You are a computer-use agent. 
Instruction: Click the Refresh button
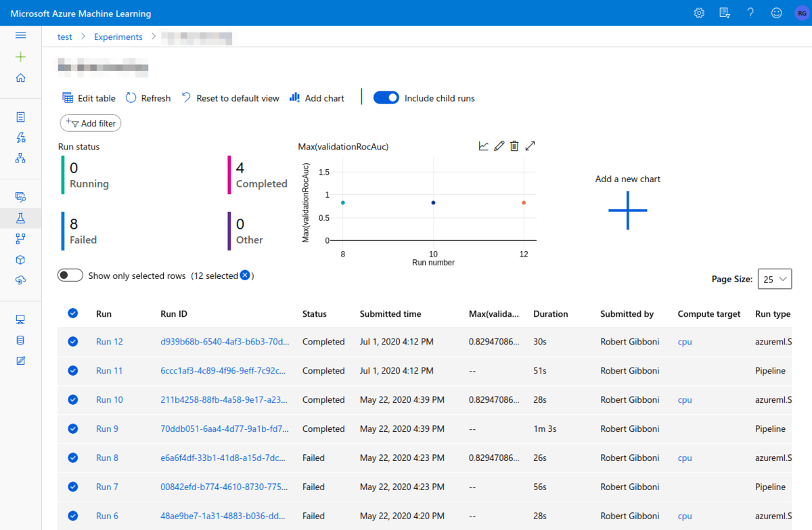click(148, 98)
